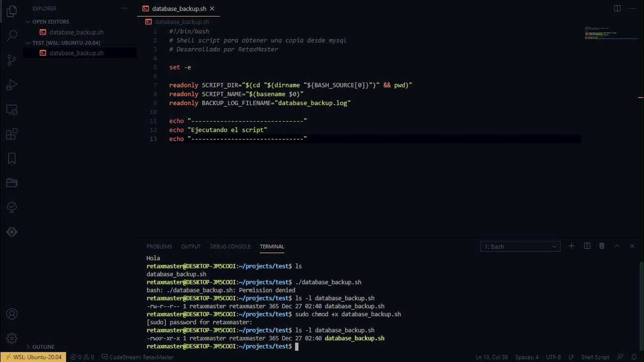Click the 'Ln 13, Col 39' status item
Image resolution: width=644 pixels, height=362 pixels.
click(x=491, y=357)
